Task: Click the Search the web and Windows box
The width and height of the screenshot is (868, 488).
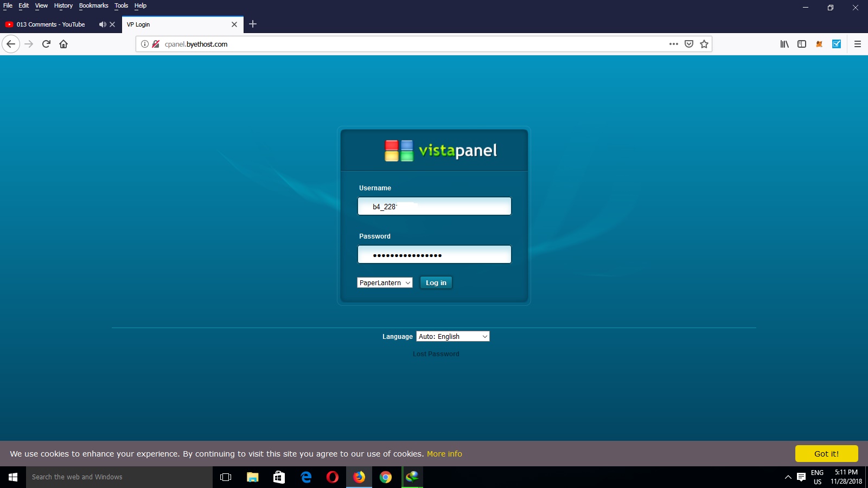Action: (x=119, y=477)
